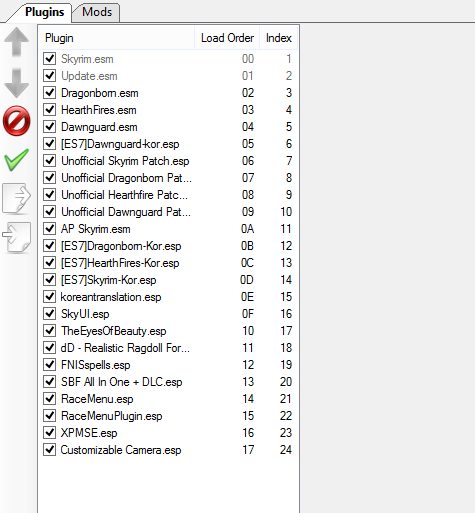Select the RaceMenuPlugin.esp row
This screenshot has height=513, width=475.
coord(168,416)
